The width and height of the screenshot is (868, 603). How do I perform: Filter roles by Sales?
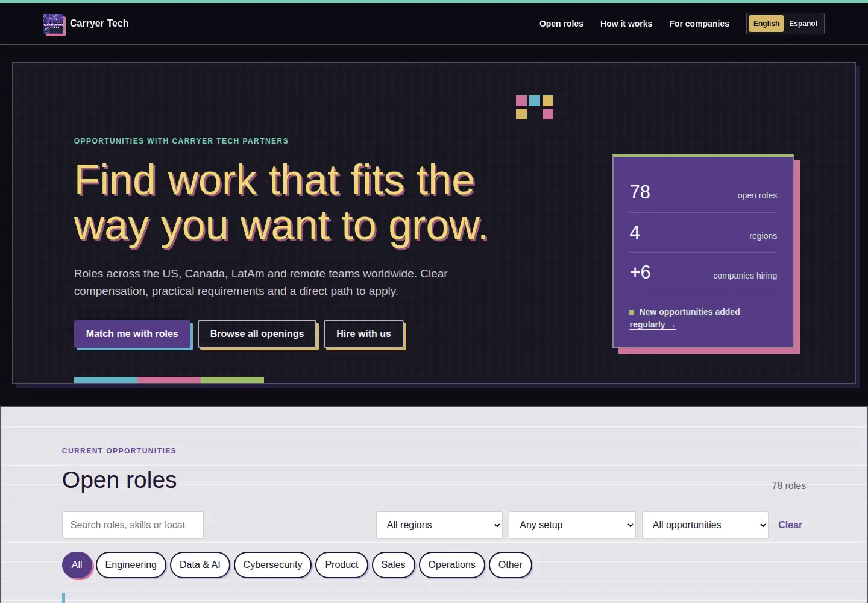[x=393, y=565]
